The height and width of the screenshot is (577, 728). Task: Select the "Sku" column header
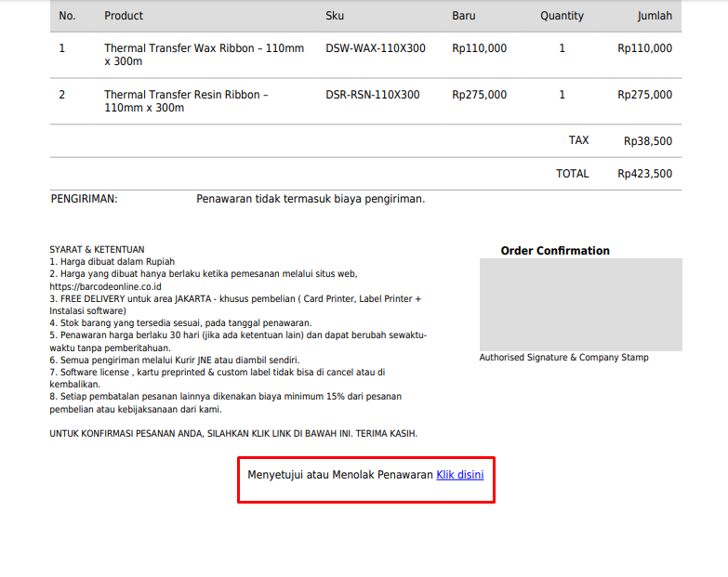pos(335,16)
